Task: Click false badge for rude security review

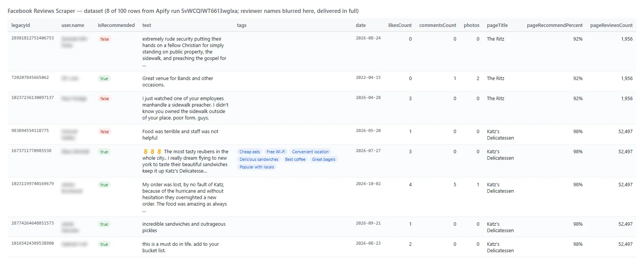Action: click(105, 39)
